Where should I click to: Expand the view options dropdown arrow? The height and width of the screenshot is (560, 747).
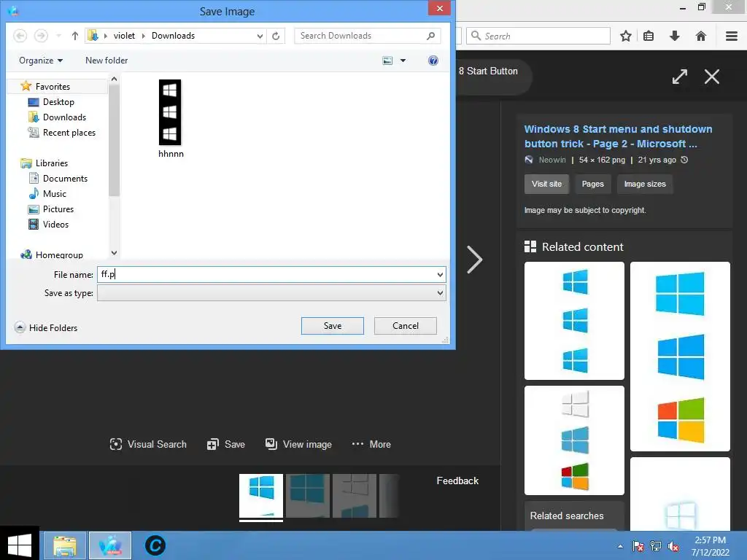pyautogui.click(x=403, y=61)
